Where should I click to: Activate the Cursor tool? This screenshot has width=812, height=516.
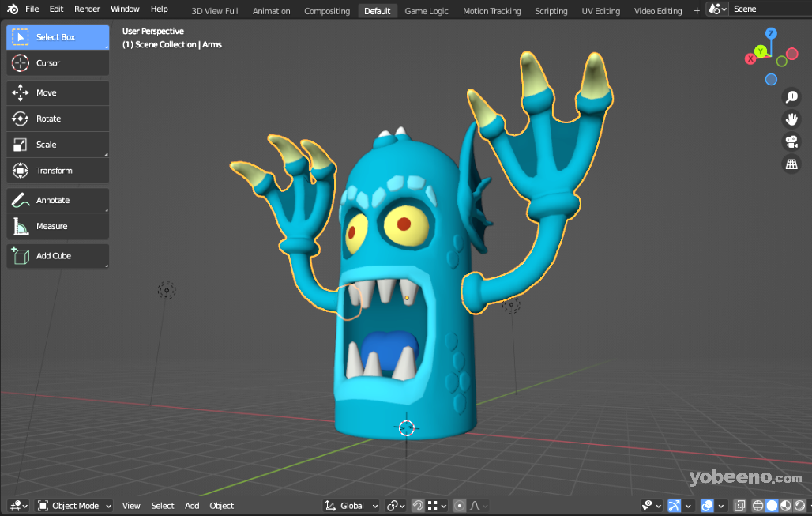[58, 63]
